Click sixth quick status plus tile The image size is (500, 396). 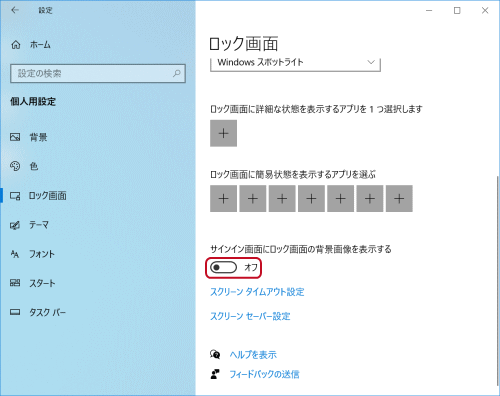tap(370, 199)
